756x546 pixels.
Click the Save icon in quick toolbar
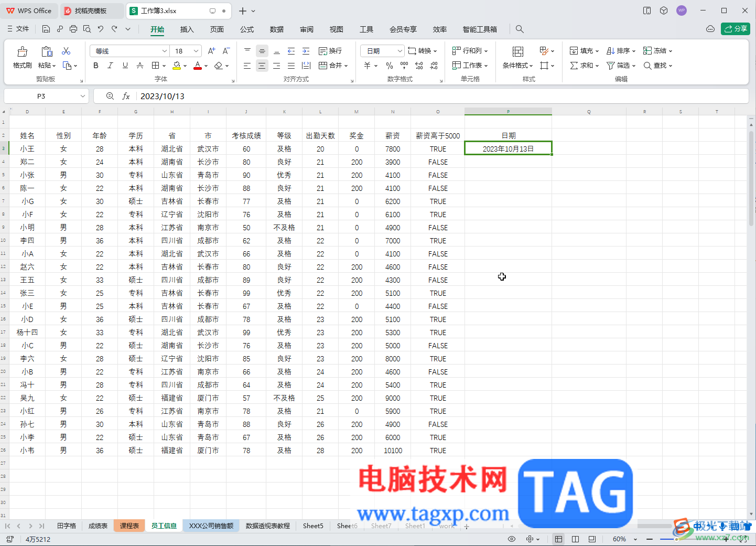[46, 29]
